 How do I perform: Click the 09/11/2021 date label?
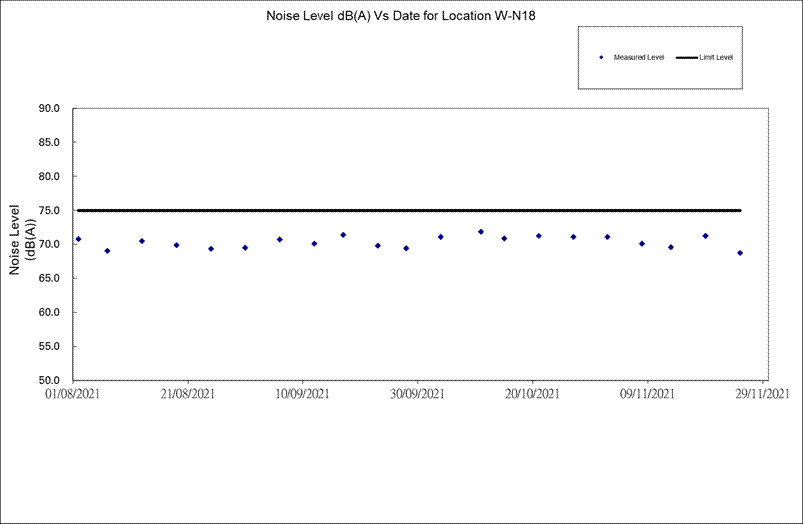click(648, 395)
